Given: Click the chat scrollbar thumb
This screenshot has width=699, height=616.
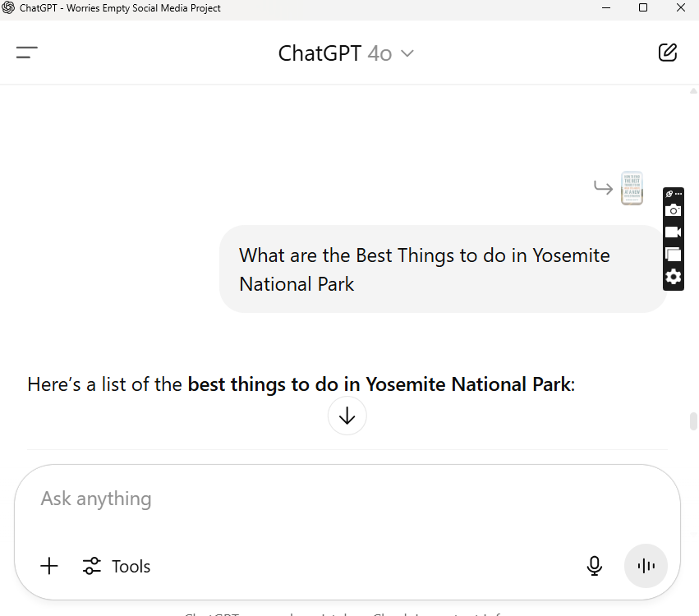Looking at the screenshot, I should [x=693, y=421].
